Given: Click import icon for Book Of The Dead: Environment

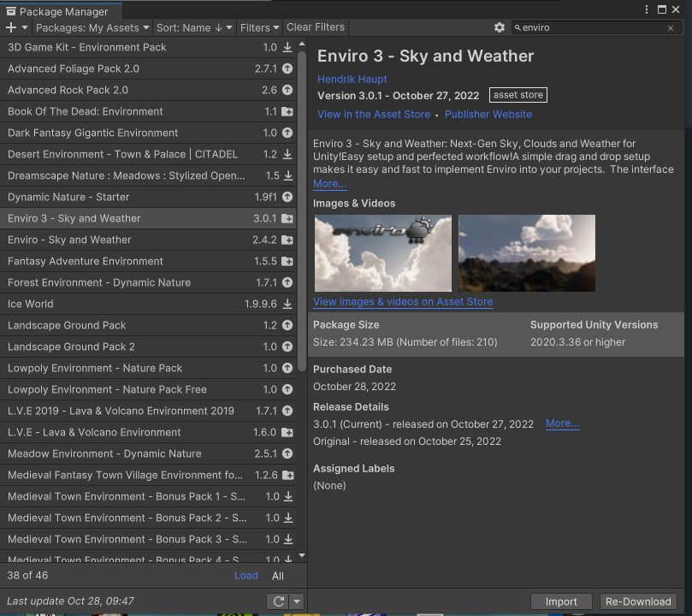Looking at the screenshot, I should click(287, 111).
